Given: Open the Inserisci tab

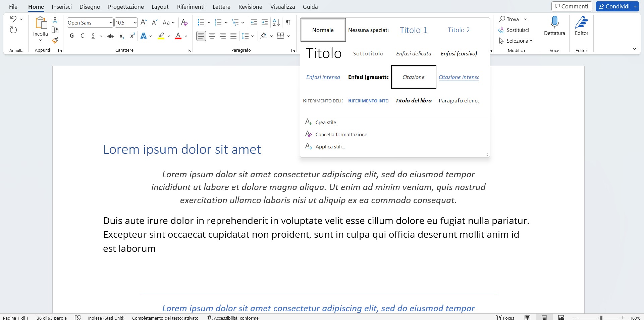Looking at the screenshot, I should point(61,6).
